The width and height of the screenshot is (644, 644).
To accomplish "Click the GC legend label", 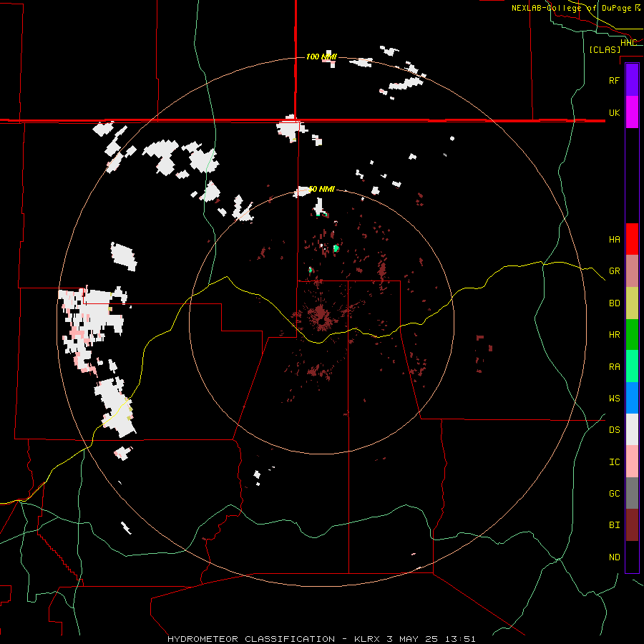I will click(614, 493).
